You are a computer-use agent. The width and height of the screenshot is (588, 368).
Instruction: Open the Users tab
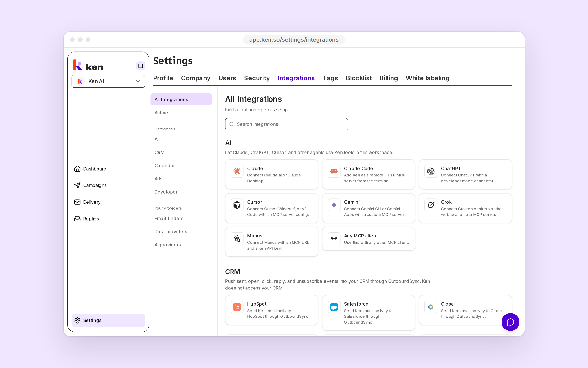point(227,78)
